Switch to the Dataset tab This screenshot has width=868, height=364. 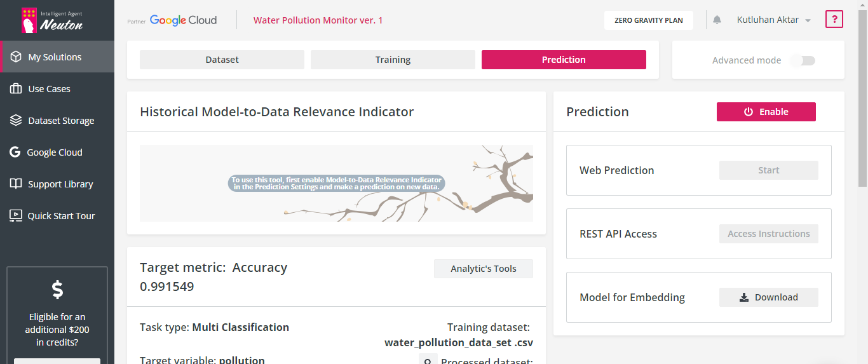[x=222, y=60]
